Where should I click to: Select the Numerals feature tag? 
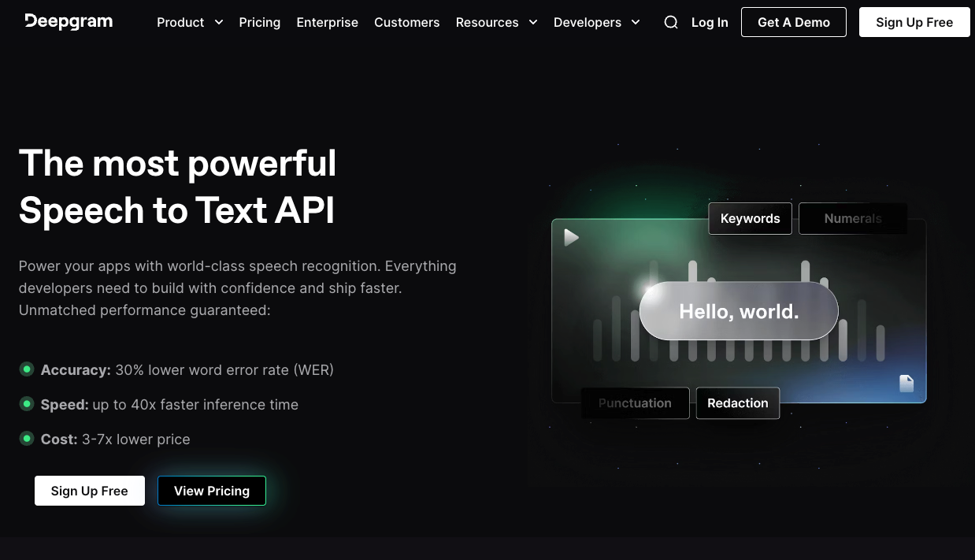tap(853, 218)
